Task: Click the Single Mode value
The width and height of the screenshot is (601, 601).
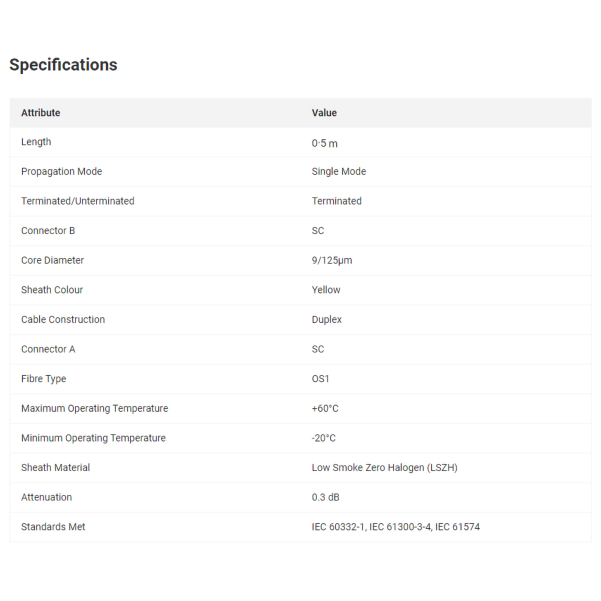Action: click(x=339, y=172)
